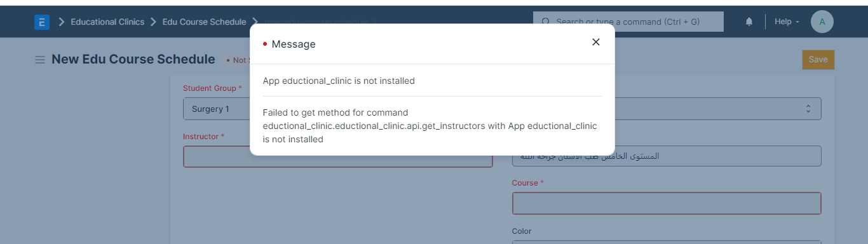
Task: Click the Color picker field
Action: point(667,242)
